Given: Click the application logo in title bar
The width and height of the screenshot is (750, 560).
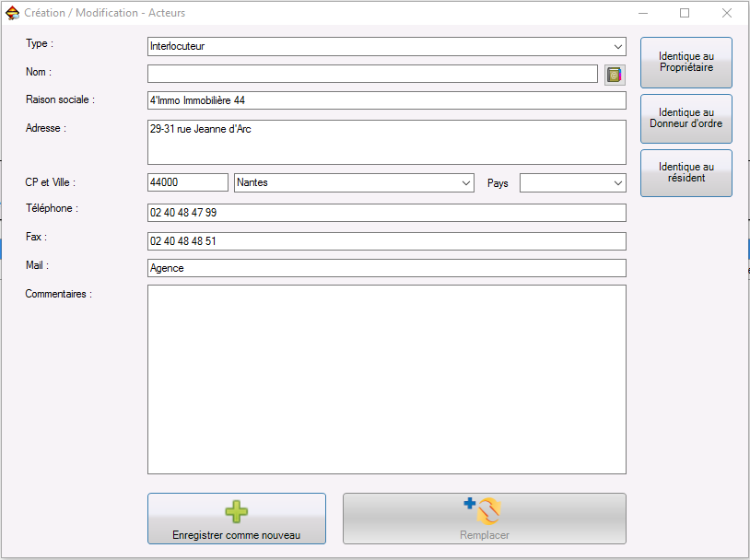Looking at the screenshot, I should coord(12,13).
